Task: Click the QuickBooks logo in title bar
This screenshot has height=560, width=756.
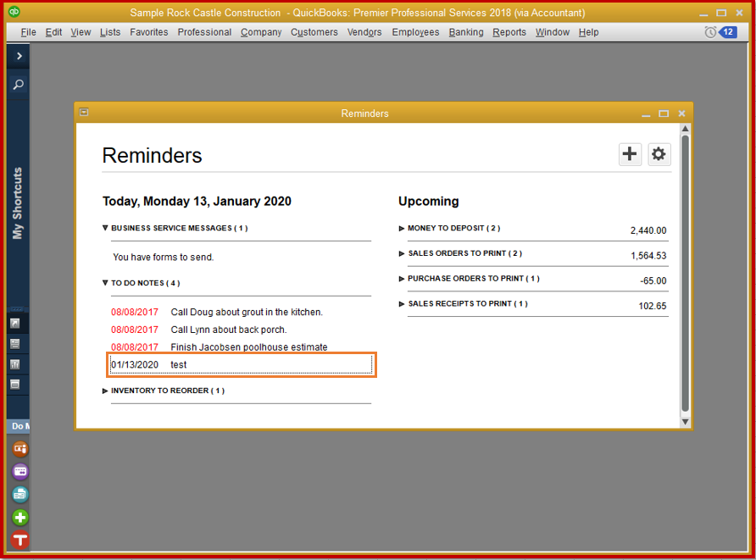Action: pos(14,12)
